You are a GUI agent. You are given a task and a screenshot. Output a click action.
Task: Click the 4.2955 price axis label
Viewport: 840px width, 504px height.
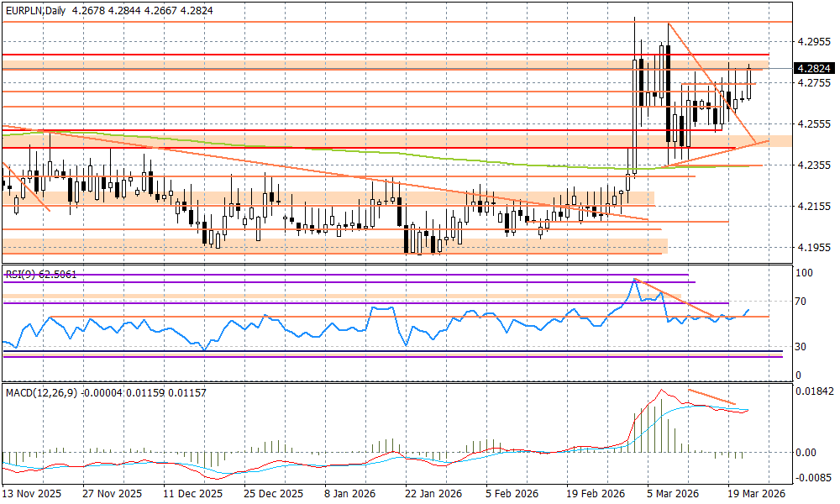coord(812,41)
